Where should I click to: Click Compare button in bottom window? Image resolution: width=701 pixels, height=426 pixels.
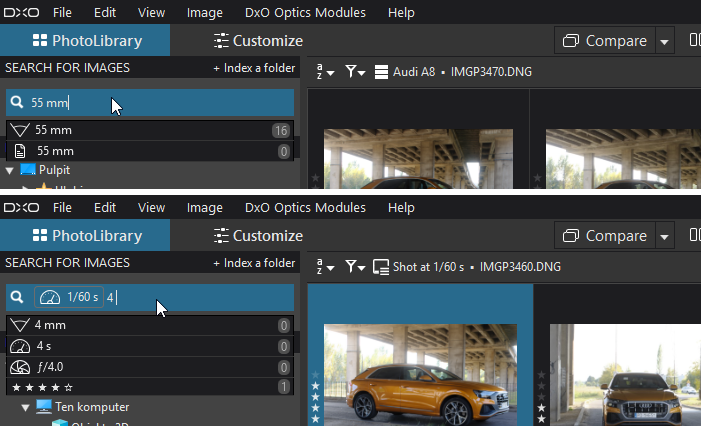click(604, 235)
